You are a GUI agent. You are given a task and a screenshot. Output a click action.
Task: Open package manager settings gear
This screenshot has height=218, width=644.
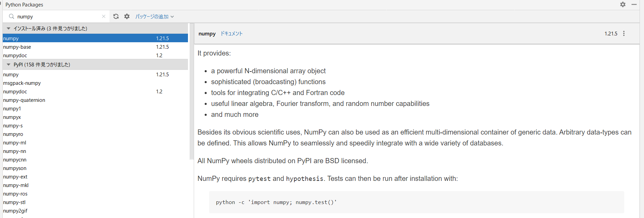click(127, 16)
